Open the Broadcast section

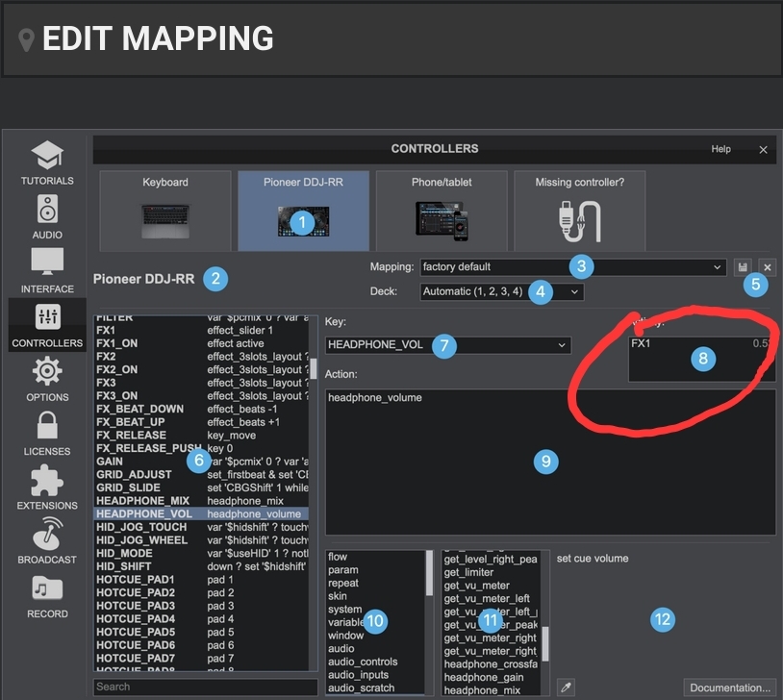[47, 541]
